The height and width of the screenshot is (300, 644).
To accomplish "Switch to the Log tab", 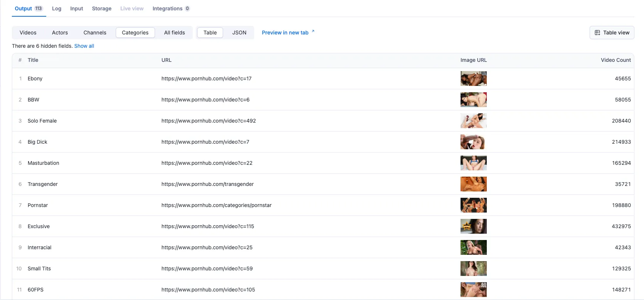I will tap(57, 9).
